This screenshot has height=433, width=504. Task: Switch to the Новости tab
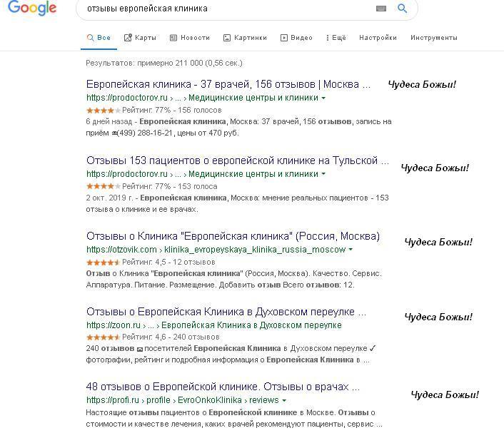190,38
